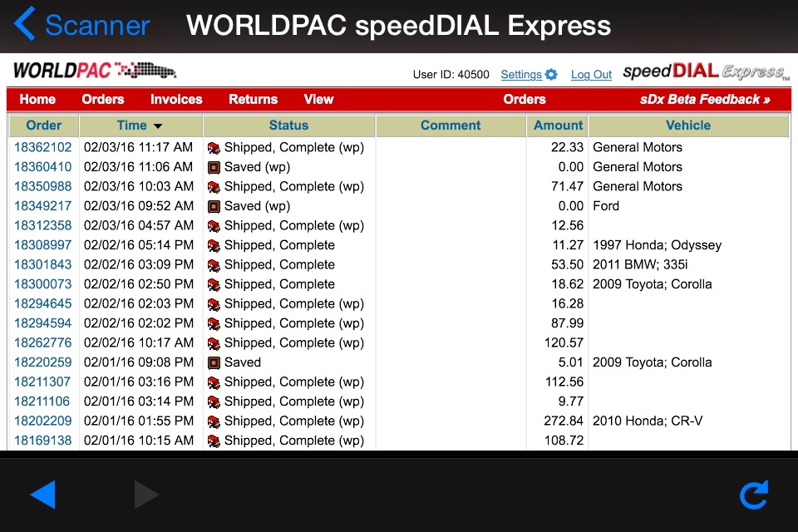Click the WORLDPAC logo
The width and height of the screenshot is (798, 532).
pyautogui.click(x=95, y=71)
